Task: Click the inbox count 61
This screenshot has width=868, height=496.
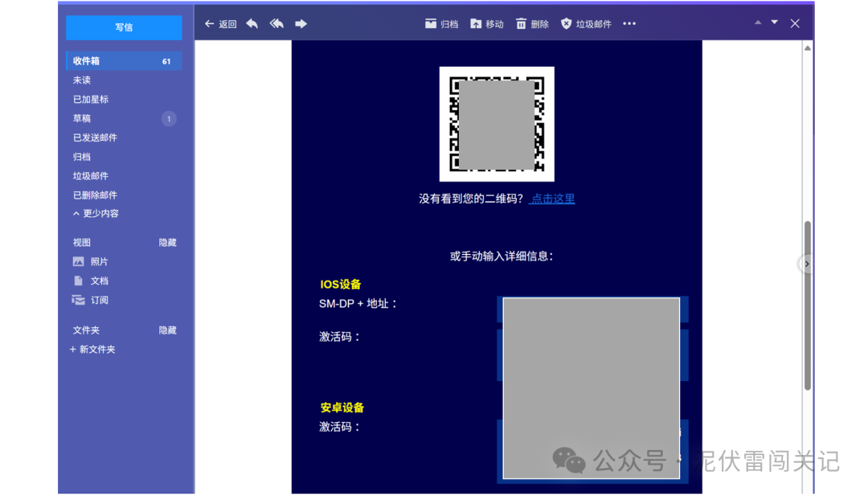Action: pyautogui.click(x=166, y=61)
